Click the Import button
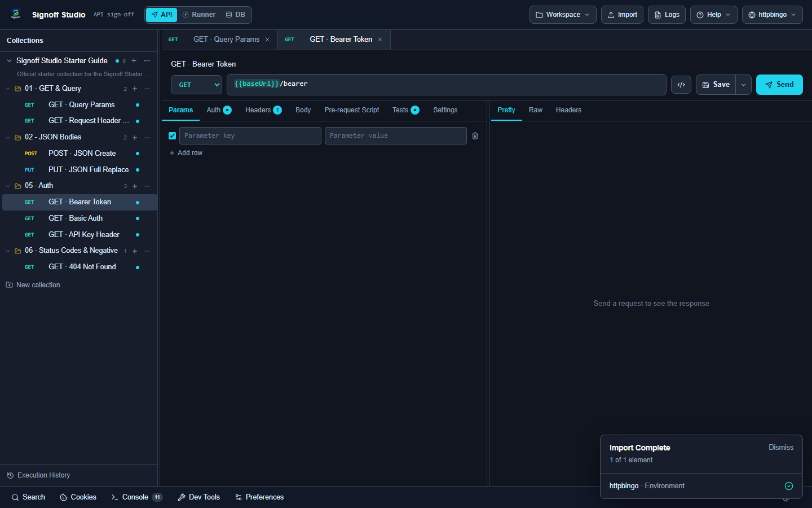Viewport: 812px width, 508px height. [622, 15]
